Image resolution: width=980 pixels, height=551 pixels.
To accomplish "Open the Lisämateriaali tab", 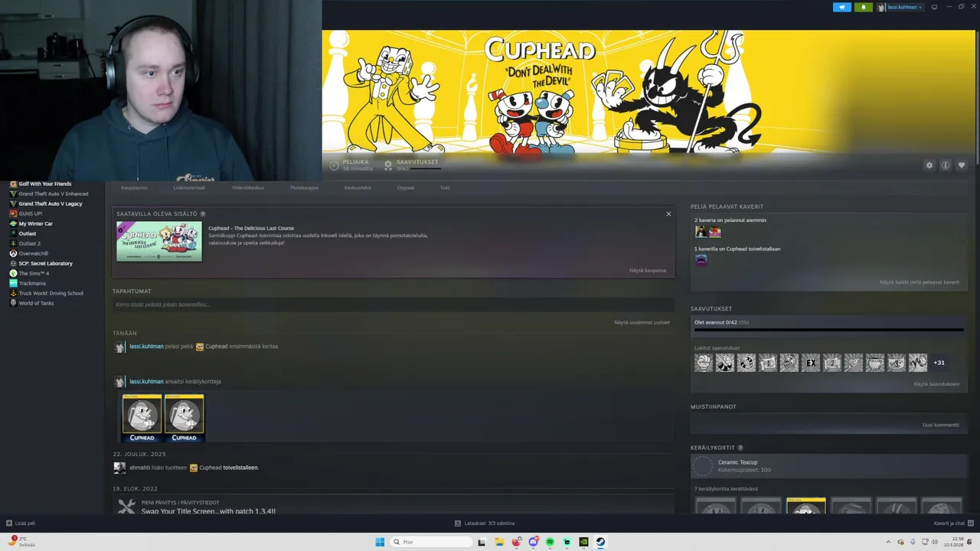I will (189, 187).
